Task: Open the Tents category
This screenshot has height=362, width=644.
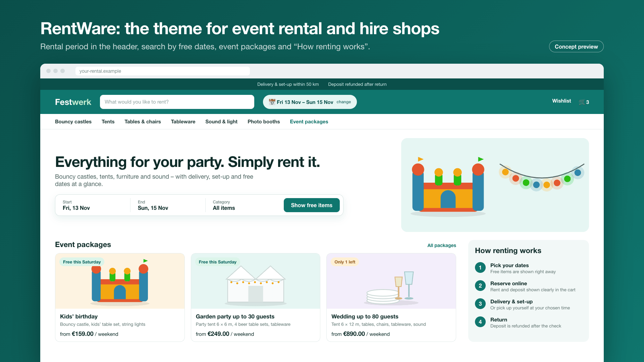Action: [108, 122]
